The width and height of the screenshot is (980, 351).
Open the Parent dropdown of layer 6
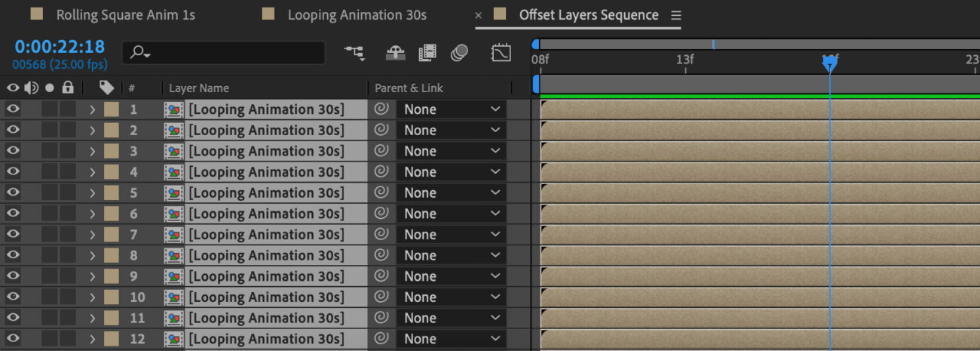(x=452, y=214)
